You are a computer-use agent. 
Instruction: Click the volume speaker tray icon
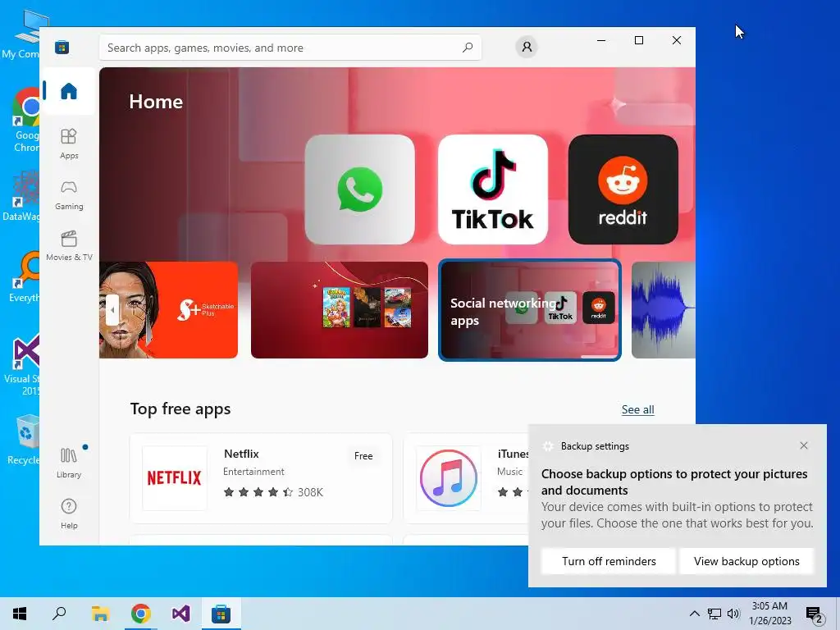(733, 614)
